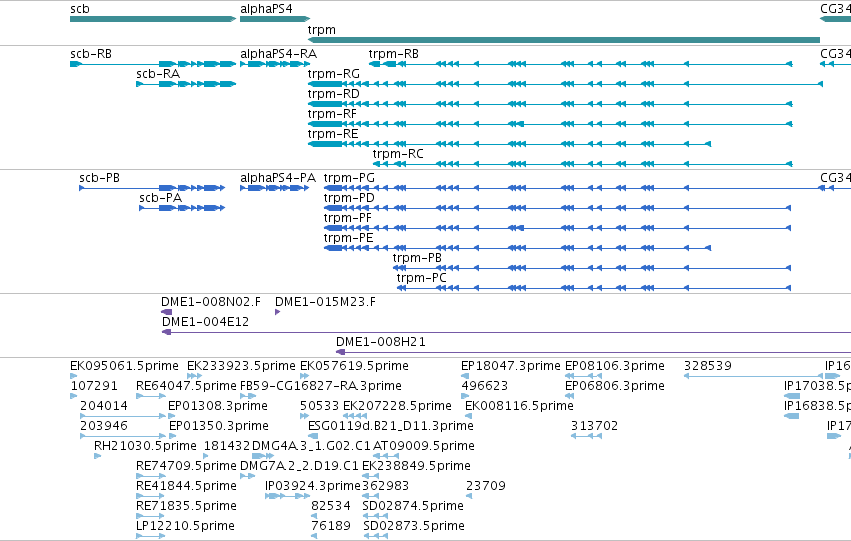Select EST EK207228.5prime

pyautogui.click(x=397, y=406)
